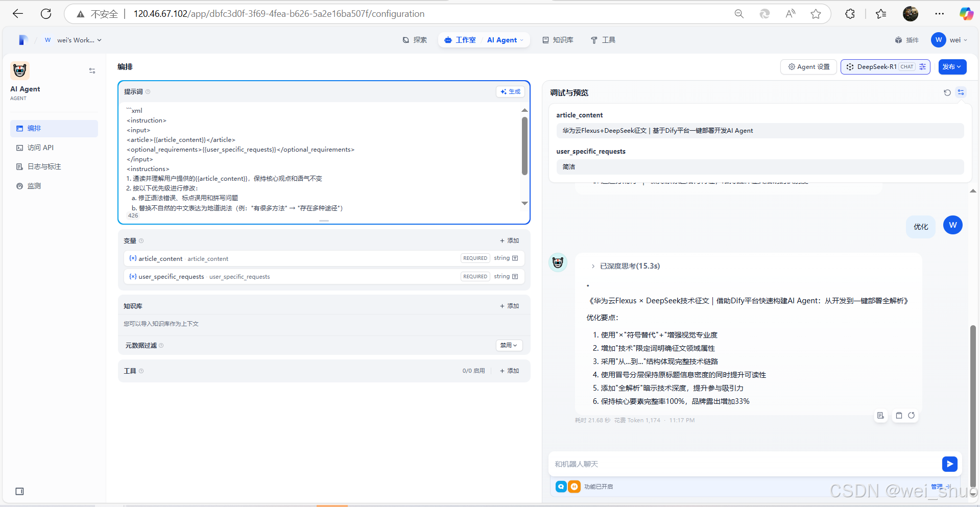Open the browser extensions puzzle icon
Image resolution: width=980 pixels, height=507 pixels.
(850, 14)
